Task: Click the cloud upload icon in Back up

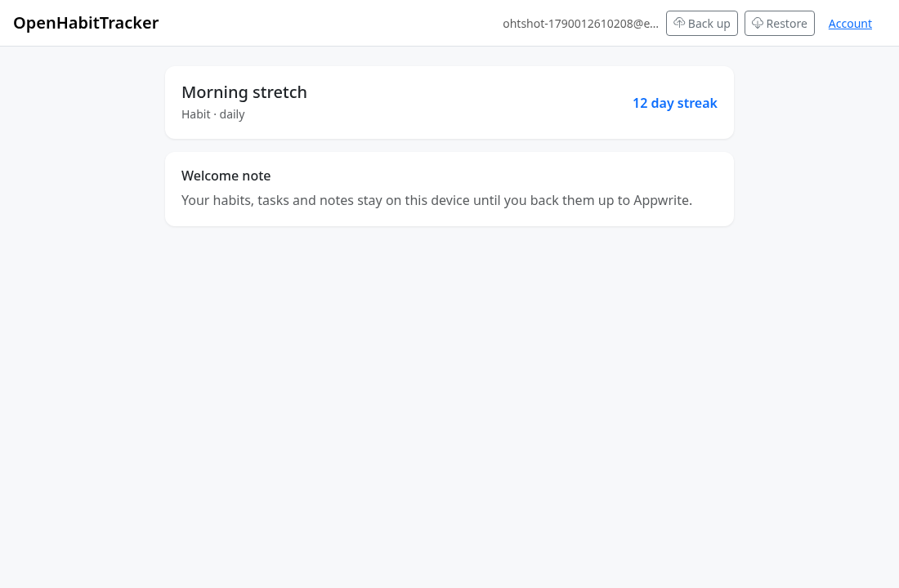Action: (x=679, y=23)
